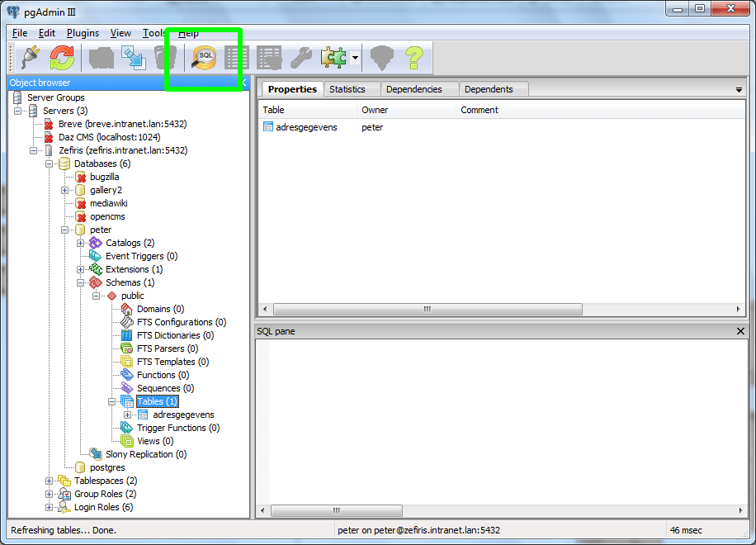Image resolution: width=756 pixels, height=545 pixels.
Task: Click the Create object toolbar icon
Action: click(134, 58)
